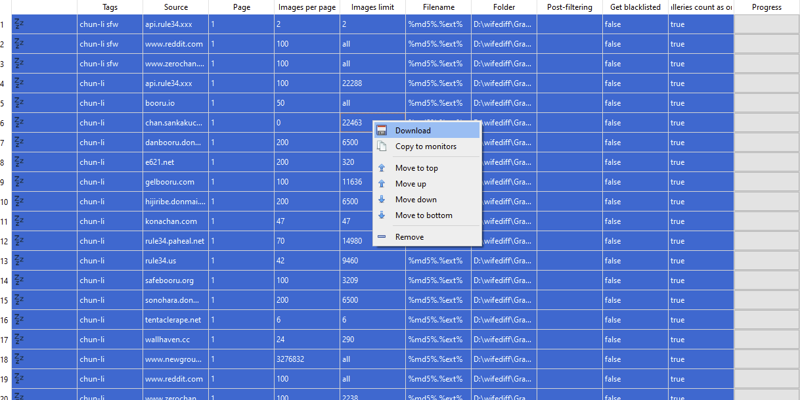Click the Move up arrow icon
The image size is (800, 400).
coord(382,184)
